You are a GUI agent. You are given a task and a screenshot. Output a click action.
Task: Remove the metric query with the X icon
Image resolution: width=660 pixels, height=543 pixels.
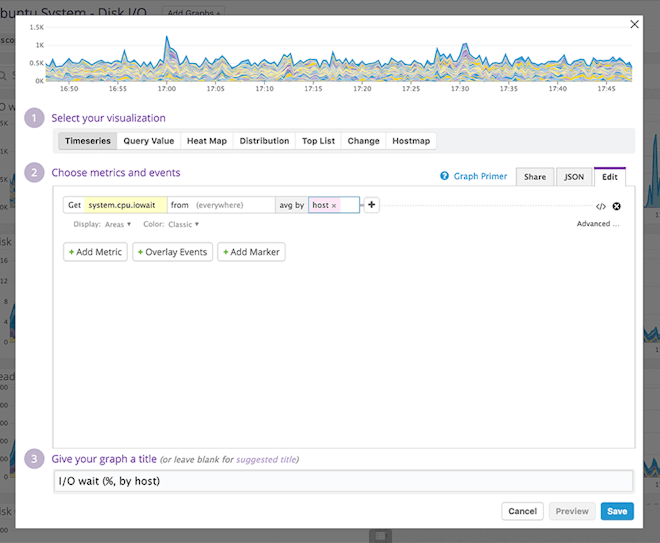616,206
